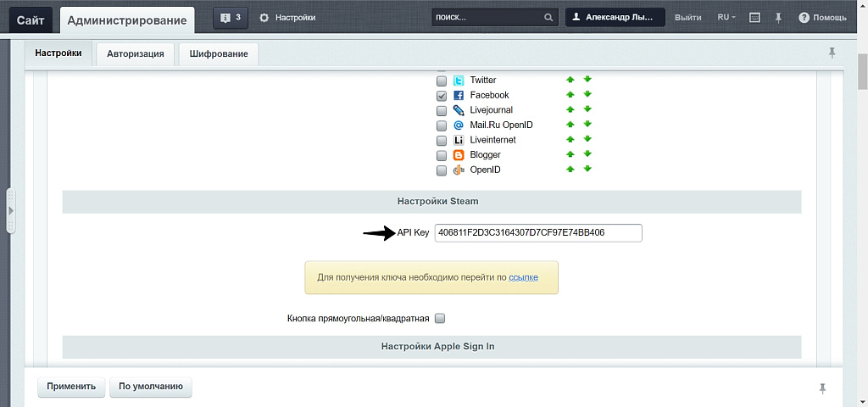Open the Помощь help icon
This screenshot has height=407, width=868.
[804, 17]
